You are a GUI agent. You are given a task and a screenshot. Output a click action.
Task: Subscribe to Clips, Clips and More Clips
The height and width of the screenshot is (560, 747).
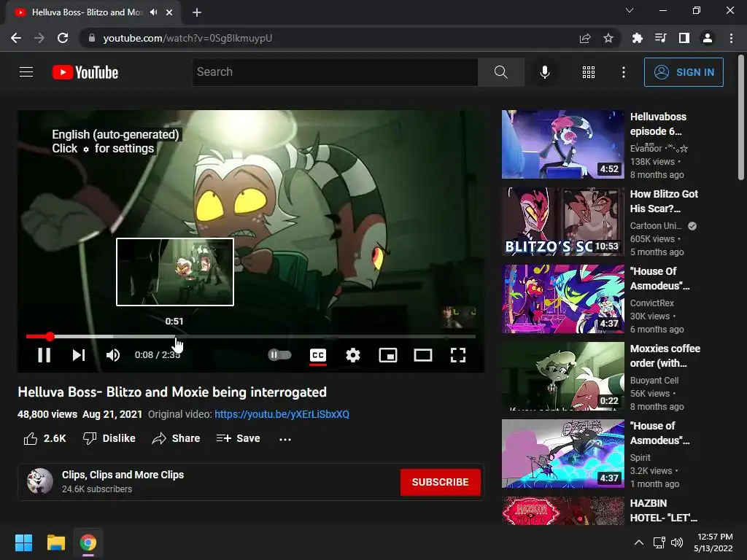click(440, 482)
